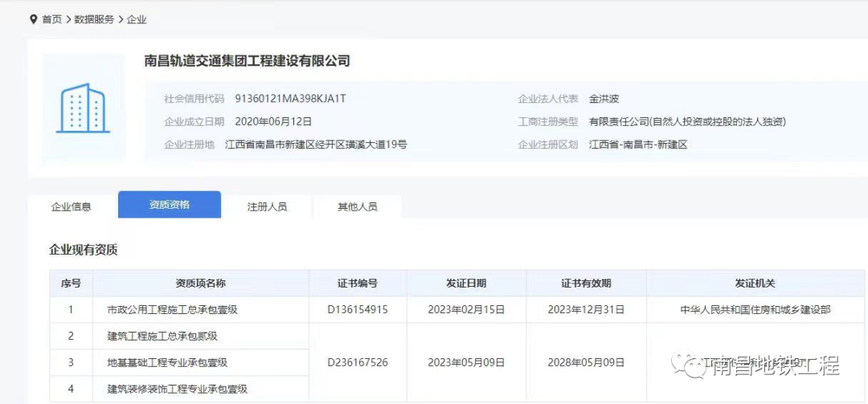Click validity date 2023年12月31日
Screen dimensions: 868x404
586,310
